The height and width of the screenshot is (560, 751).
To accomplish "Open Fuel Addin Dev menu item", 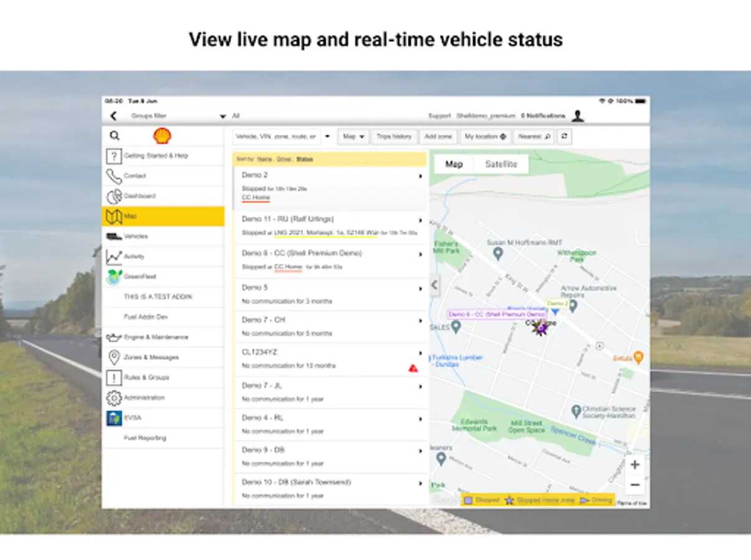I will click(163, 317).
